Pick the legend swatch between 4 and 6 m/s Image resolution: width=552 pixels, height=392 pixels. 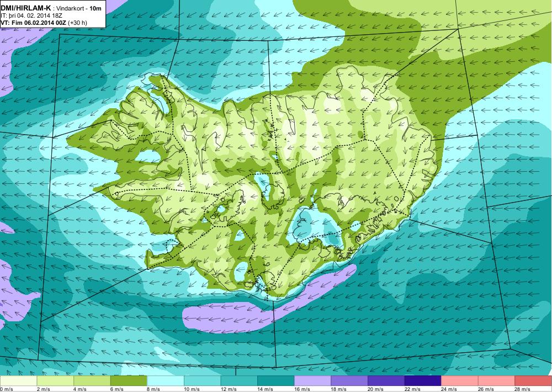[92, 381]
